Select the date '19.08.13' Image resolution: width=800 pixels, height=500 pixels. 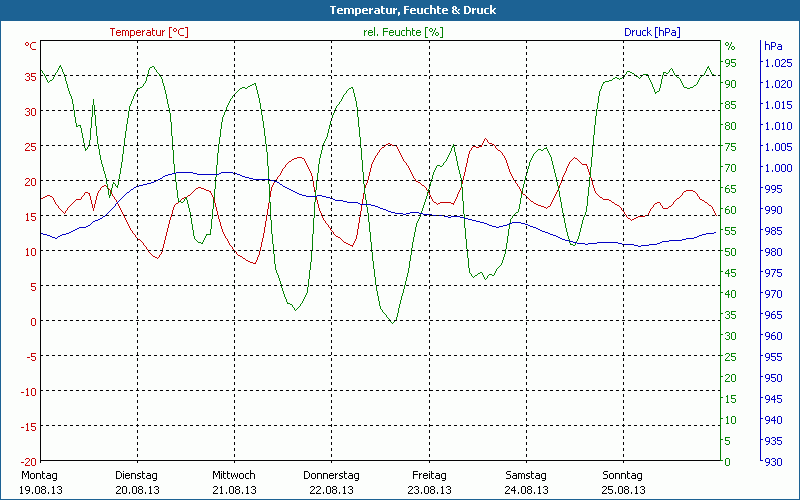click(41, 490)
